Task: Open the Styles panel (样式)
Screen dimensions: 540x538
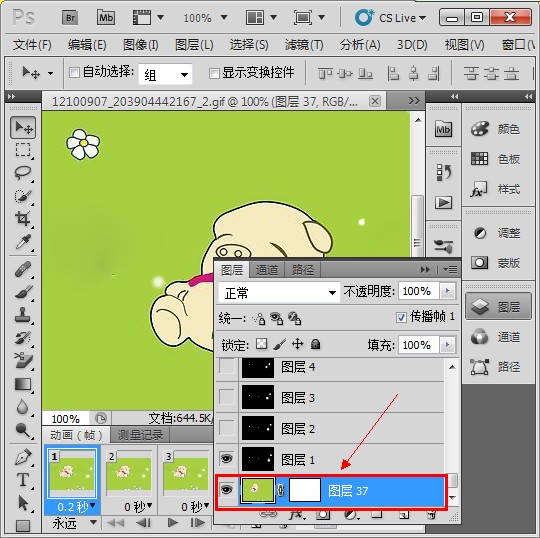Action: 496,189
